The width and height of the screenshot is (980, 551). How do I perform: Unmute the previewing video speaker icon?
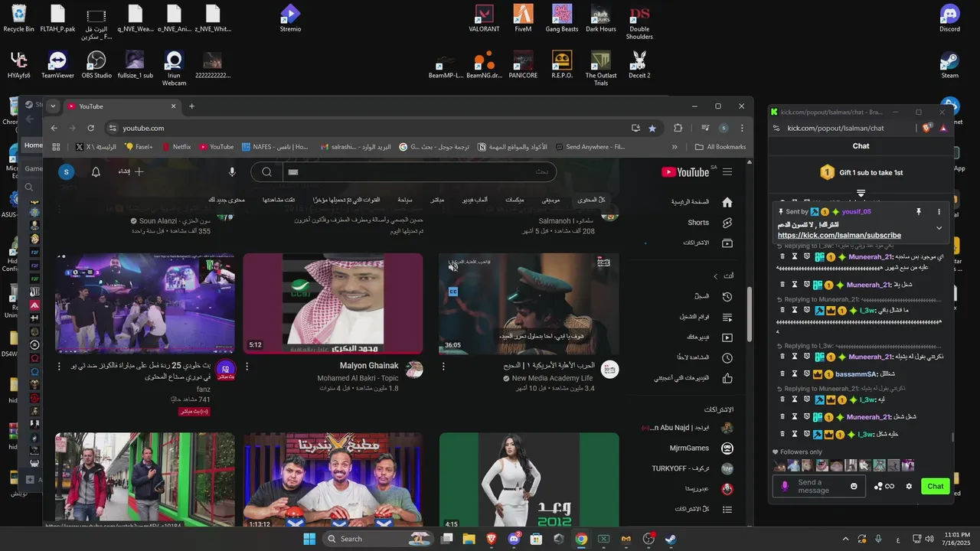(x=453, y=266)
